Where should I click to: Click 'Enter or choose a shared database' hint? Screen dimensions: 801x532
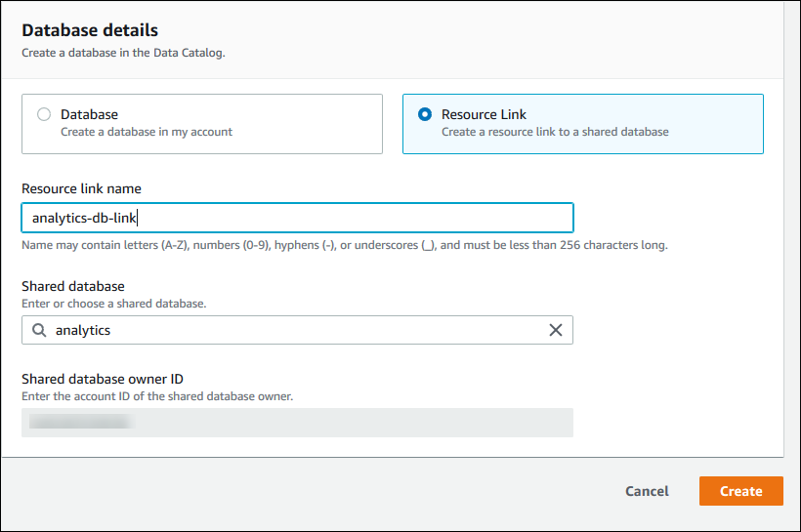coord(113,304)
